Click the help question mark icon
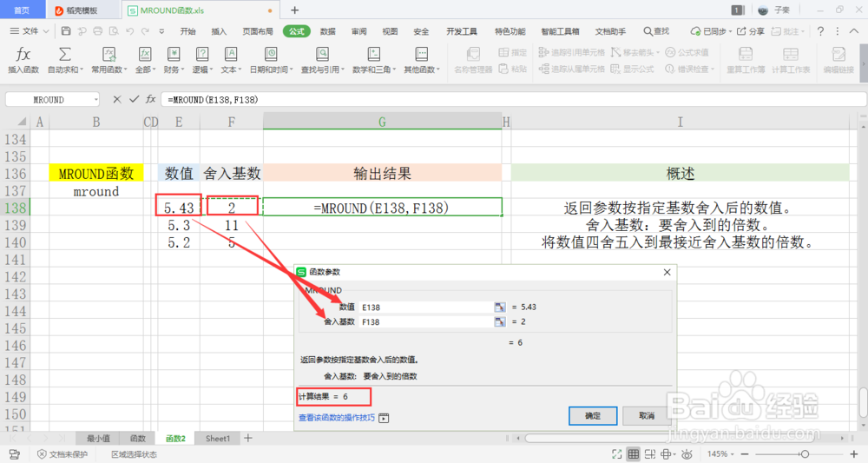868x463 pixels. pos(820,31)
